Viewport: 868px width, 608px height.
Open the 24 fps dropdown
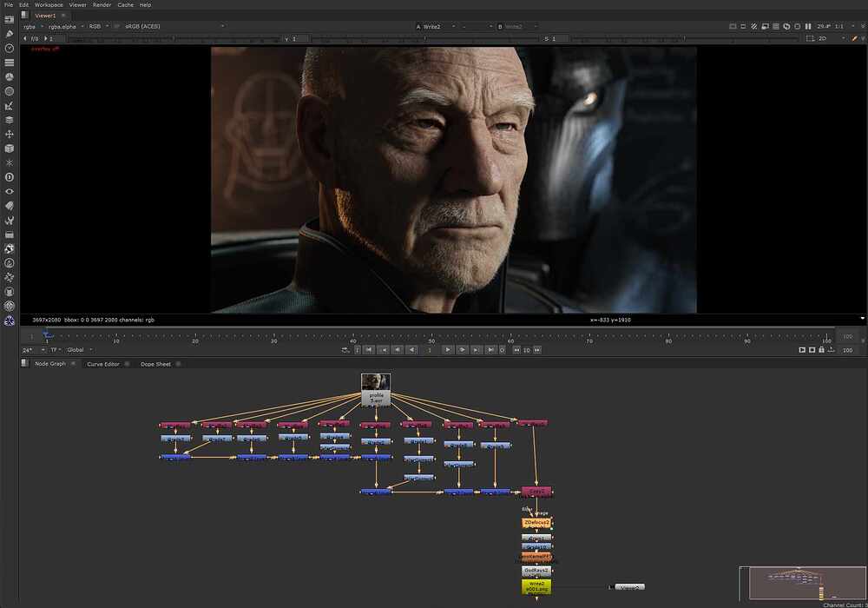pos(34,350)
